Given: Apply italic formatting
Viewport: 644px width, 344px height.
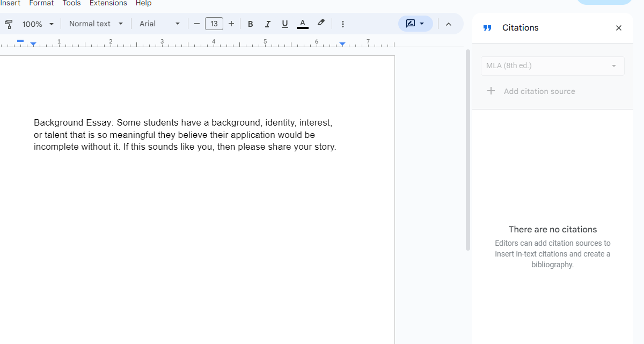Looking at the screenshot, I should click(x=267, y=24).
